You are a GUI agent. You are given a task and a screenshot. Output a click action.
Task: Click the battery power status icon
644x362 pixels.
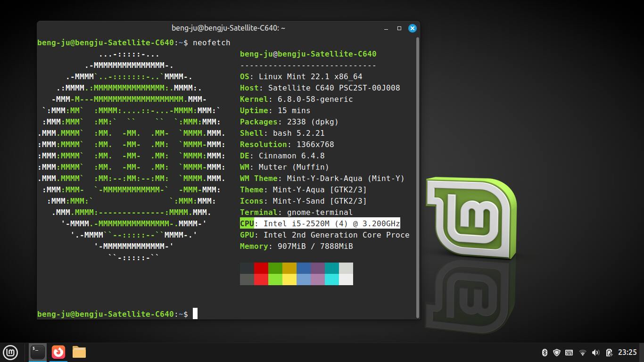click(x=609, y=353)
